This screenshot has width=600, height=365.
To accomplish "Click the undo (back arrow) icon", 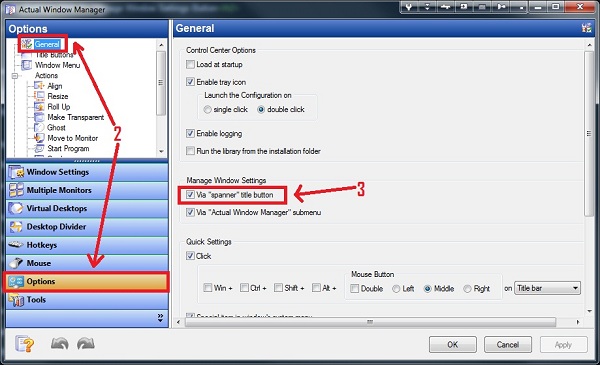I will [60, 344].
